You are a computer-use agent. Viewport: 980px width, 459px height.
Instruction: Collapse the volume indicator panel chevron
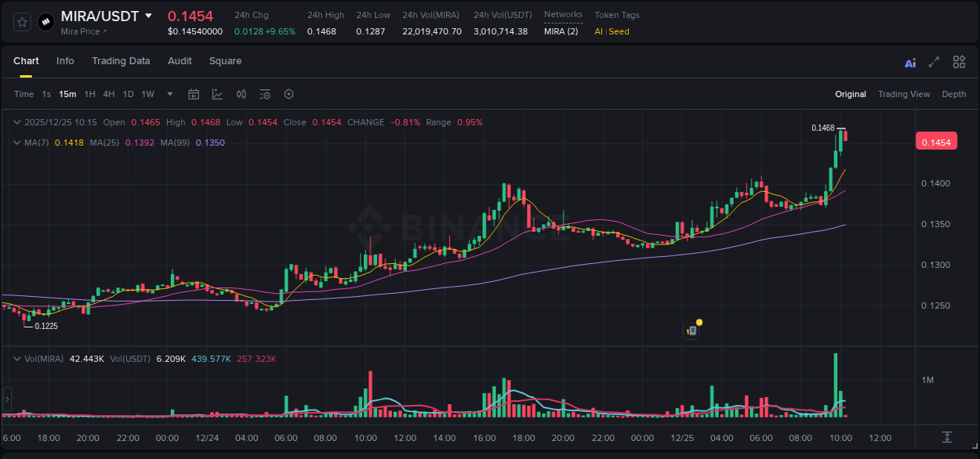16,358
